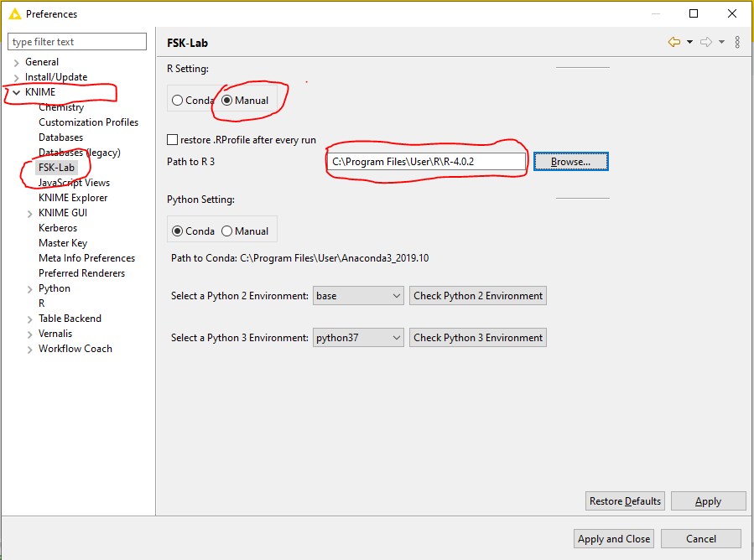Minimize the Preferences window
This screenshot has width=754, height=560.
(655, 13)
